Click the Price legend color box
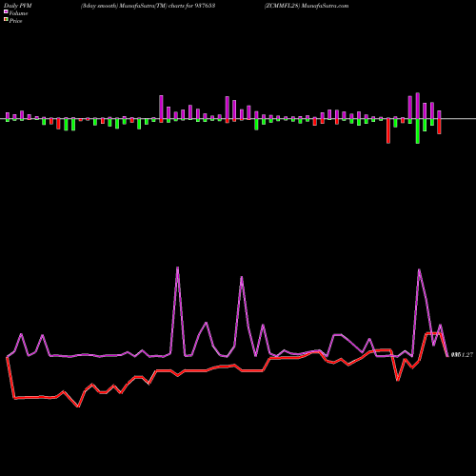This screenshot has width=476, height=476. tap(6, 20)
